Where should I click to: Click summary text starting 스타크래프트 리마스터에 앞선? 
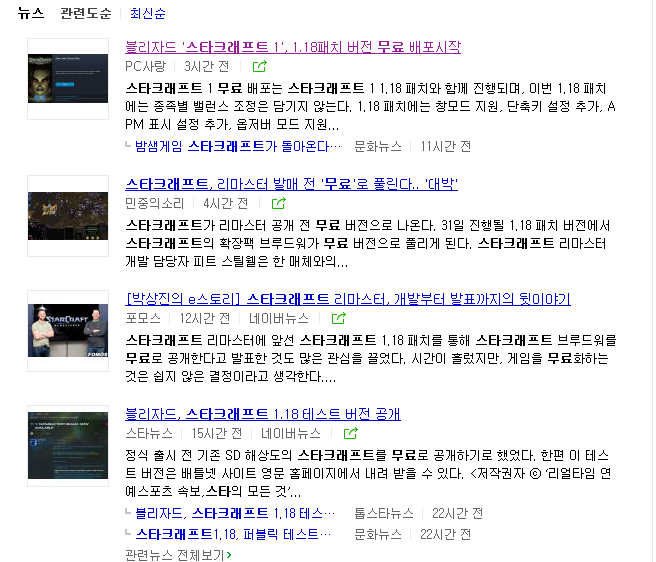(x=371, y=358)
